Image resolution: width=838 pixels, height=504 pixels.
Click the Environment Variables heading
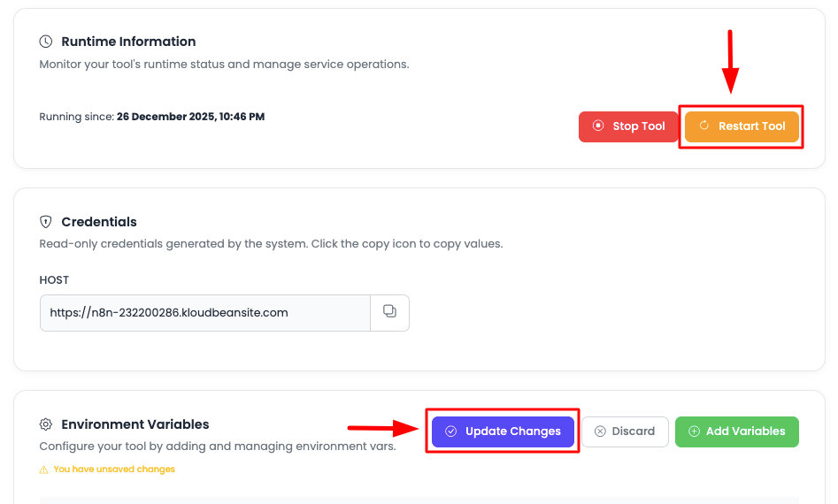pos(135,424)
